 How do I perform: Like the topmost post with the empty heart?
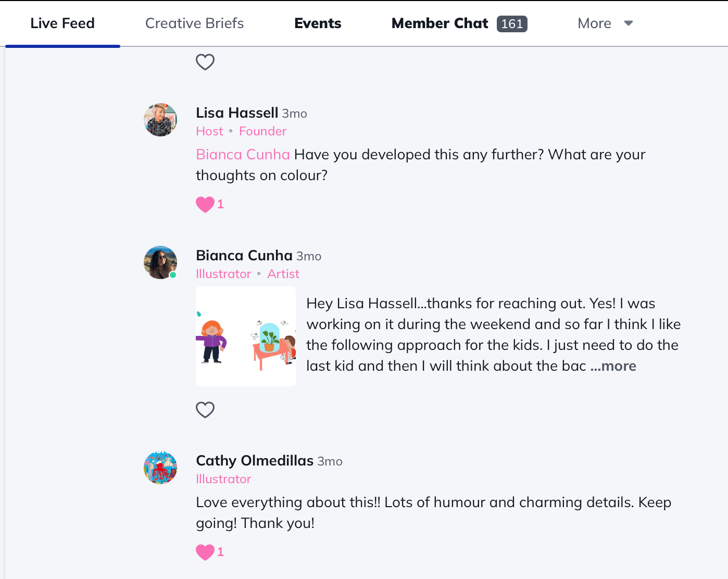(x=205, y=62)
